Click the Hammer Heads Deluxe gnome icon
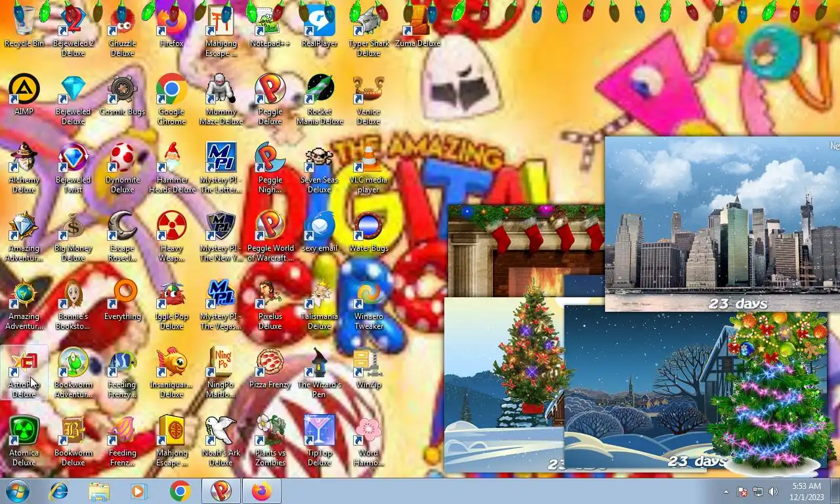The height and width of the screenshot is (504, 840). 171,167
